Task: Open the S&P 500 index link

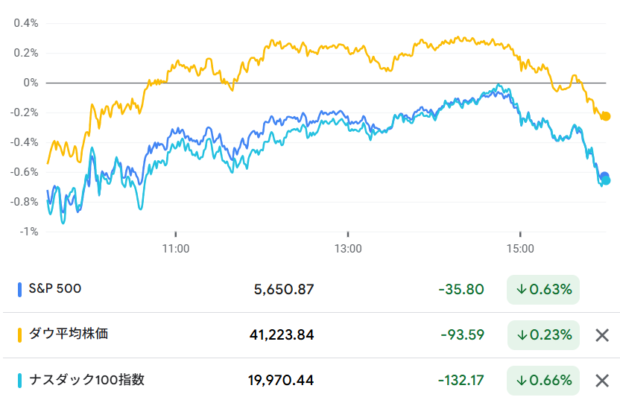Action: [55, 289]
